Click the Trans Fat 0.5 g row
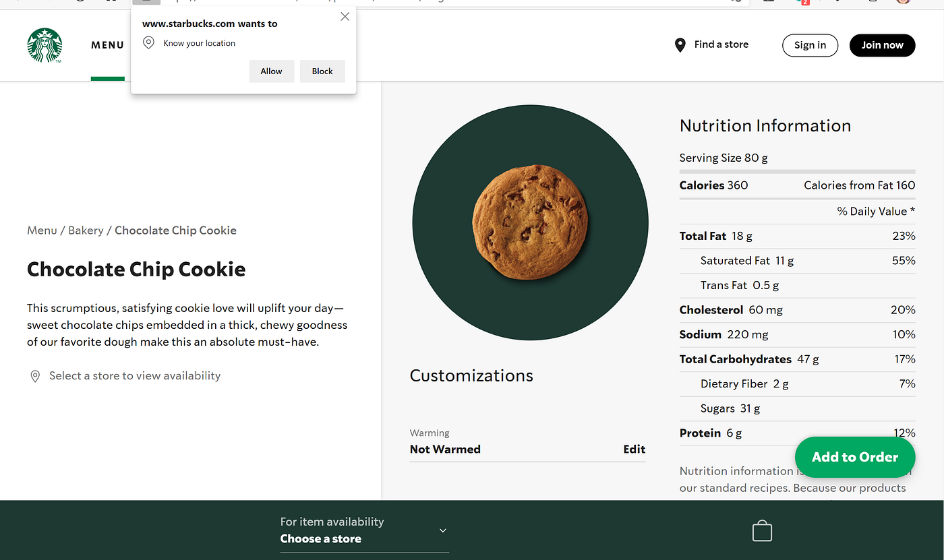 coord(798,285)
